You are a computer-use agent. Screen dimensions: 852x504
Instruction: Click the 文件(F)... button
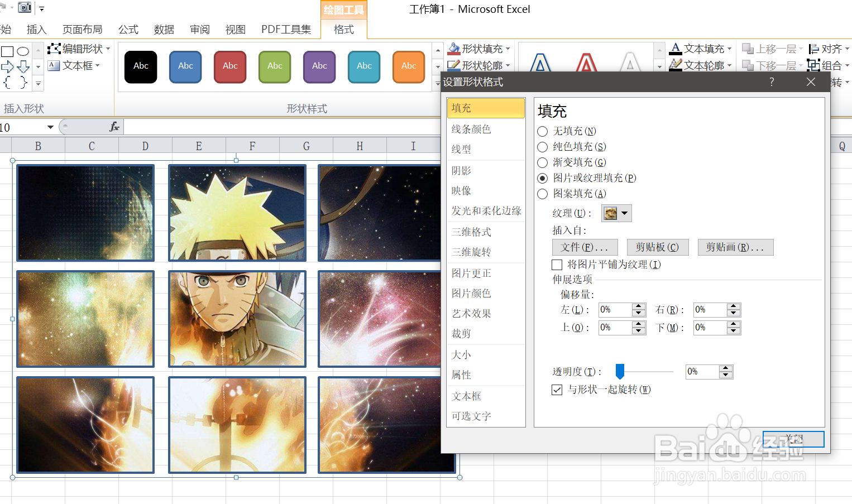585,247
